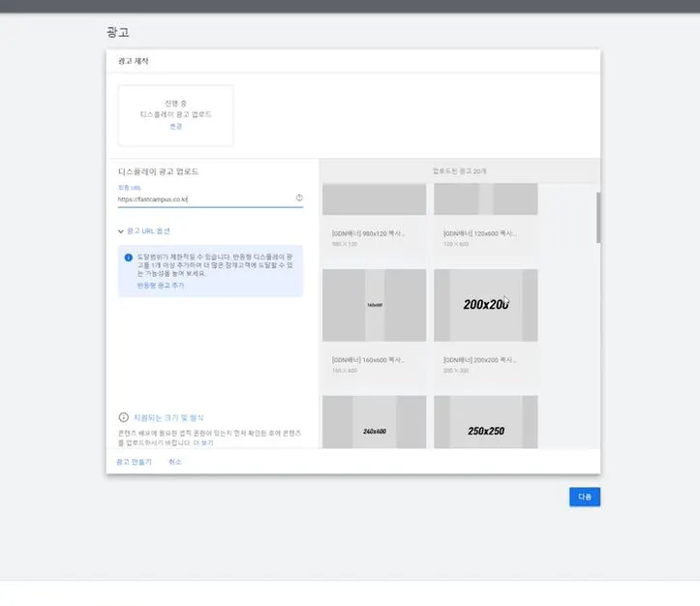Click the blue info icon in the reach notice
Viewport: 700px width, 606px height.
point(129,258)
